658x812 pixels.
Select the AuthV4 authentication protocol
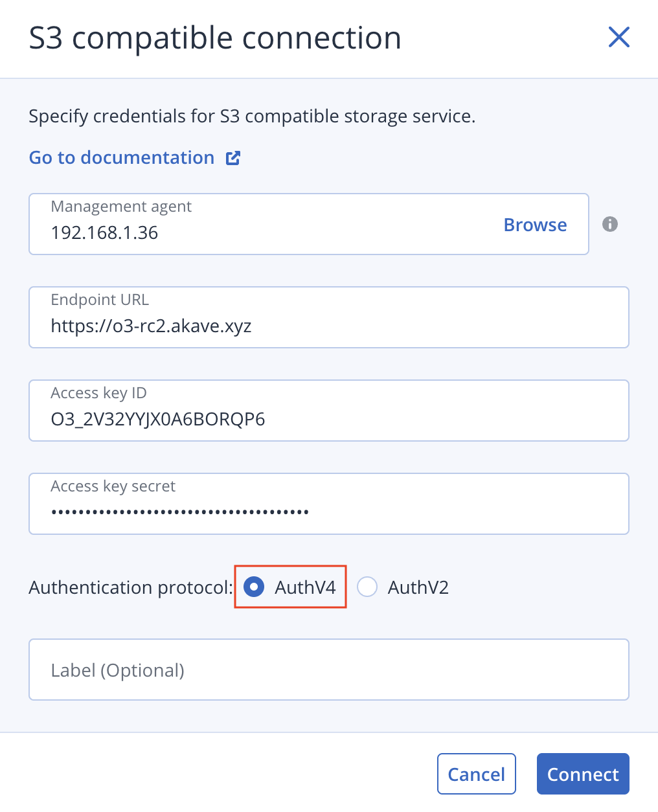pyautogui.click(x=254, y=587)
